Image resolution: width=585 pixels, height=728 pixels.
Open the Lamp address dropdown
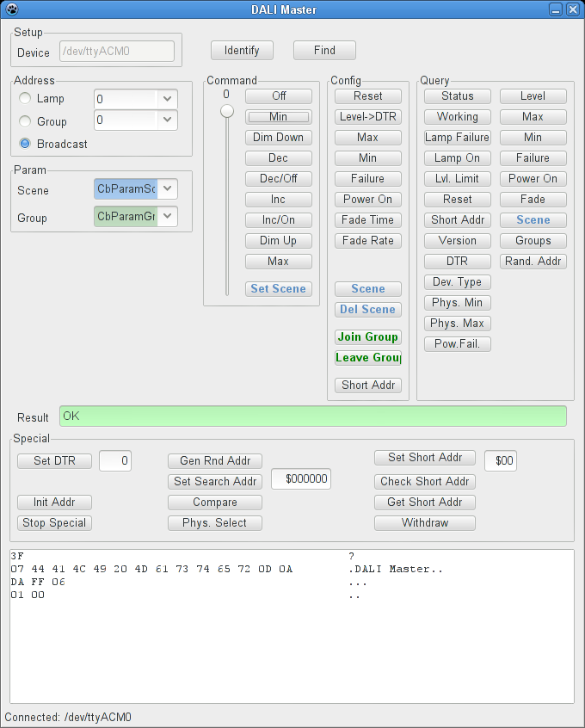click(x=167, y=99)
